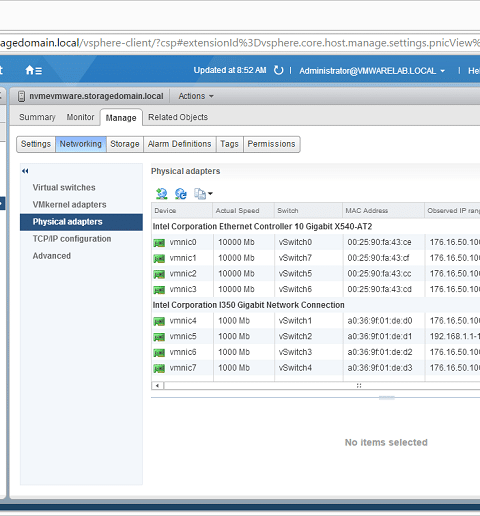The width and height of the screenshot is (480, 516).
Task: Select Physical adapters in the sidebar
Action: click(x=81, y=222)
